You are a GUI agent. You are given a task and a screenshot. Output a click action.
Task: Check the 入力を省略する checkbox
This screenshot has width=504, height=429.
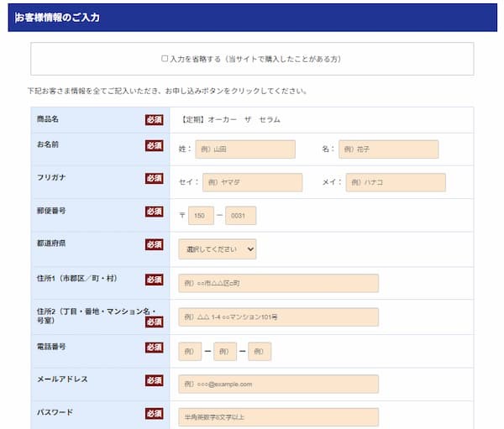coord(165,59)
